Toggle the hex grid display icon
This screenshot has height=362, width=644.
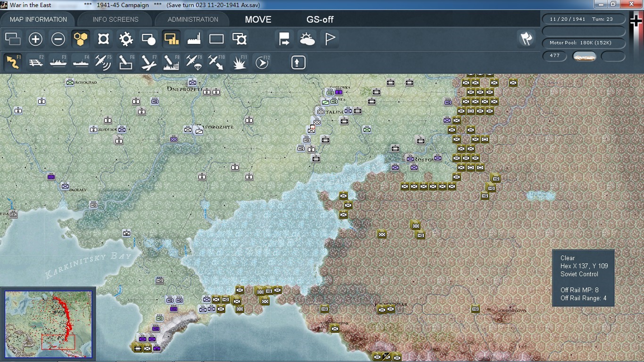(81, 39)
